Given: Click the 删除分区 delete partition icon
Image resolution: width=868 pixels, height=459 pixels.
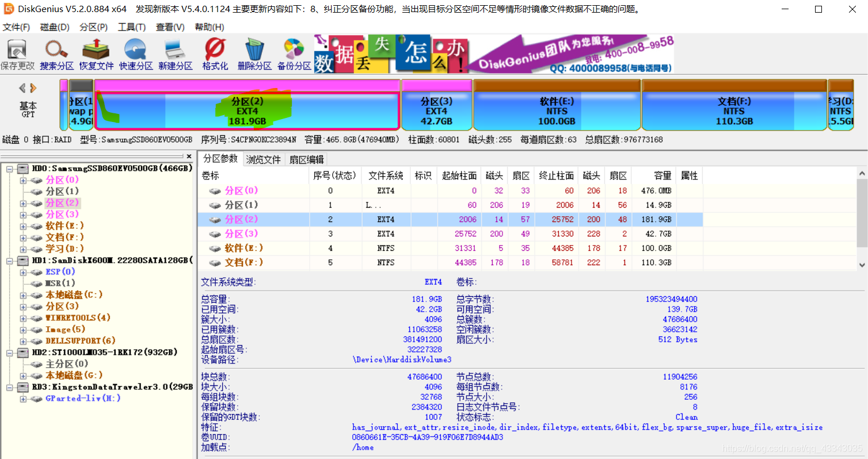Looking at the screenshot, I should (x=254, y=55).
